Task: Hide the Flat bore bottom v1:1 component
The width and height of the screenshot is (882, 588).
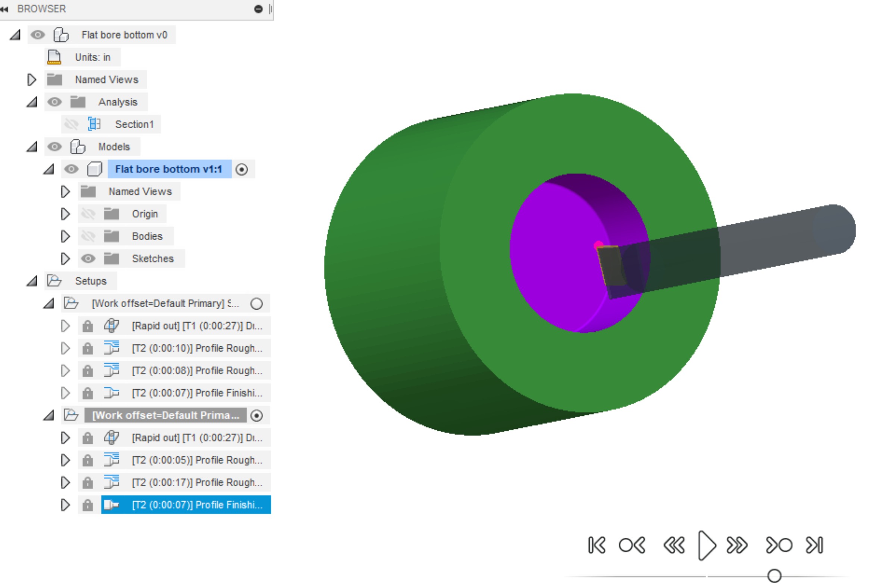Action: point(71,169)
